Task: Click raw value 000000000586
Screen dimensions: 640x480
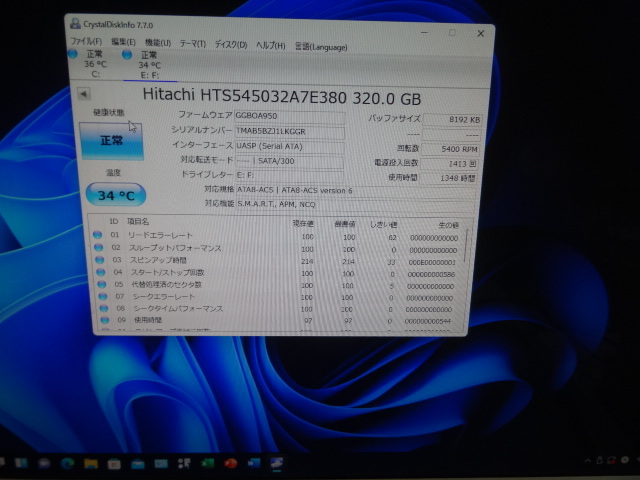Action: click(431, 274)
